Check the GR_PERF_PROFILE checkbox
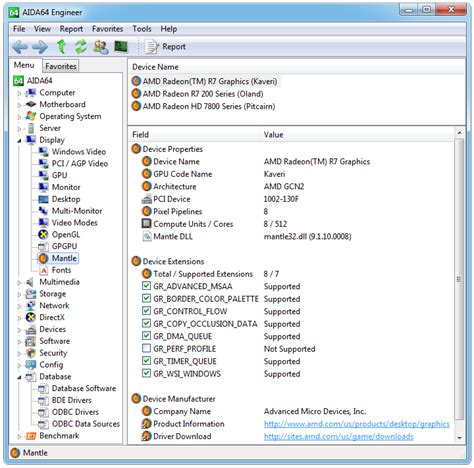This screenshot has width=474, height=468. coord(146,348)
